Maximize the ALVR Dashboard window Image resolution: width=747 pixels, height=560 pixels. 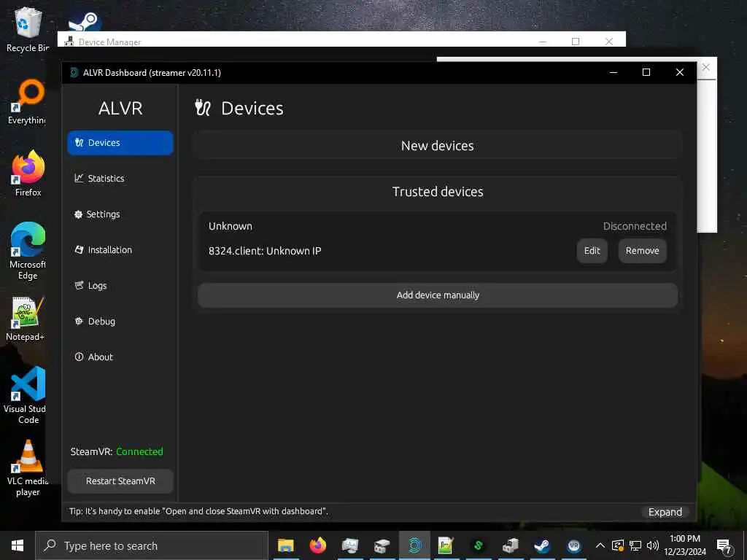[x=646, y=72]
